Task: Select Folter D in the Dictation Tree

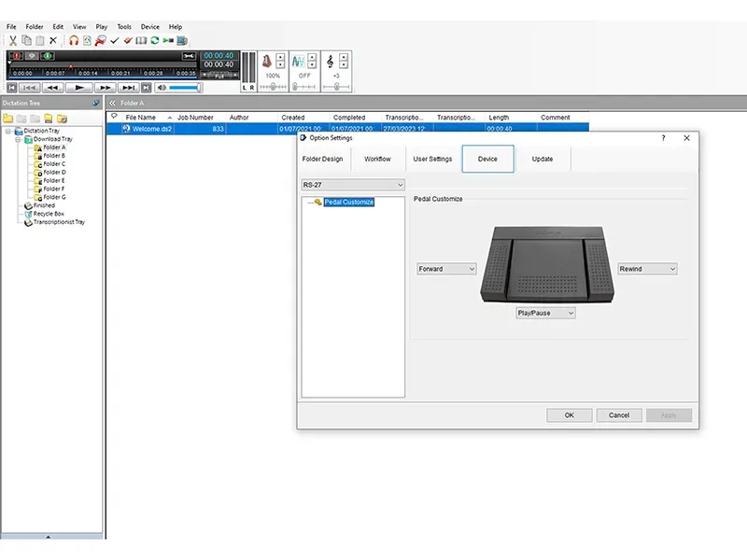Action: (55, 173)
